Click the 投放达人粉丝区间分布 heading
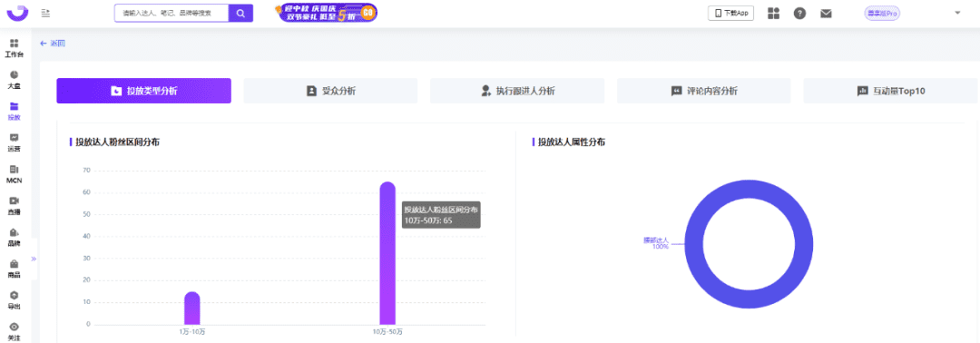 tap(117, 142)
